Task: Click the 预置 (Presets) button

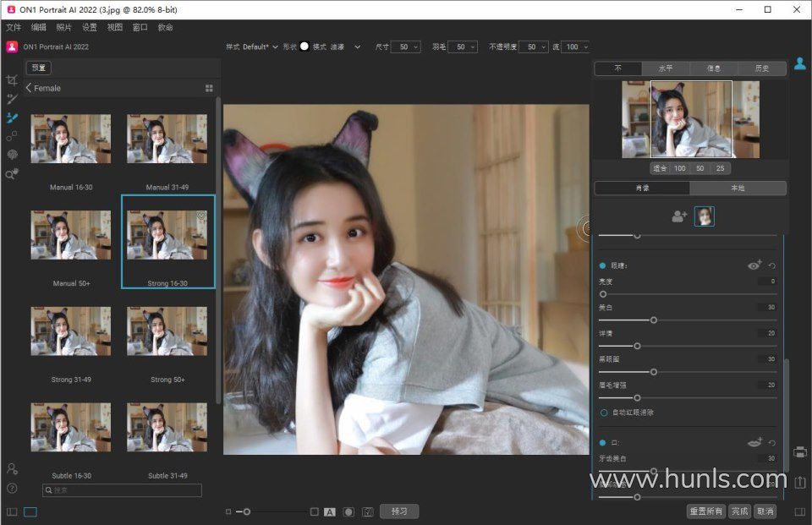Action: point(39,68)
